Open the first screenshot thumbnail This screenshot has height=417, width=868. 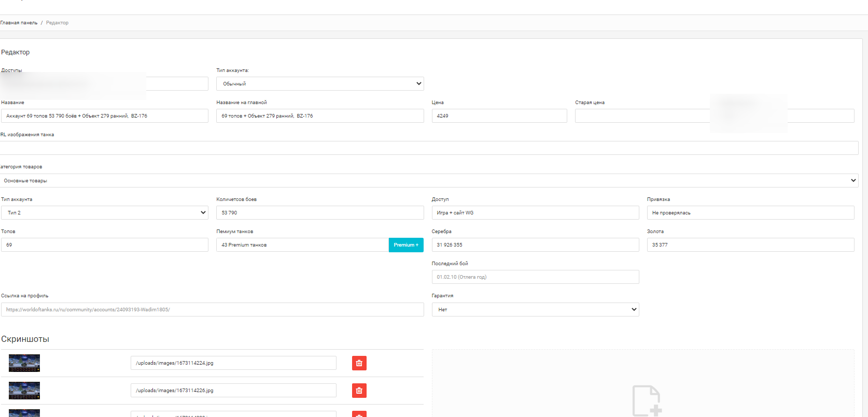click(x=24, y=363)
